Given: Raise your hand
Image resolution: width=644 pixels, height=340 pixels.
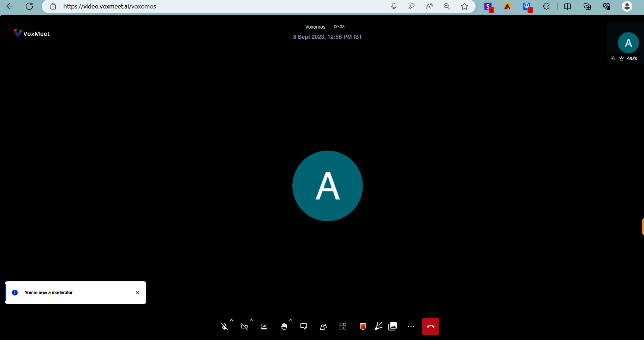Looking at the screenshot, I should (284, 326).
